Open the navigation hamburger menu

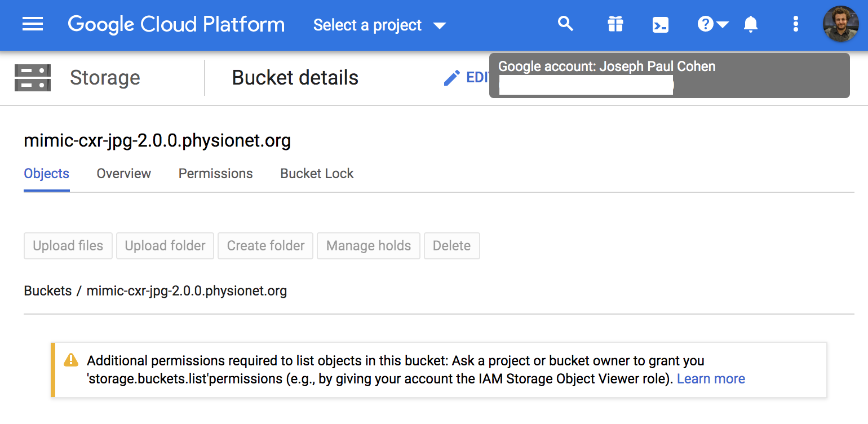(32, 24)
